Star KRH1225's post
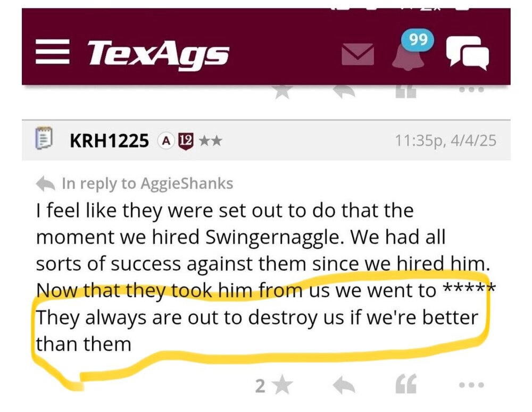Image resolution: width=532 pixels, height=412 pixels. point(281,385)
